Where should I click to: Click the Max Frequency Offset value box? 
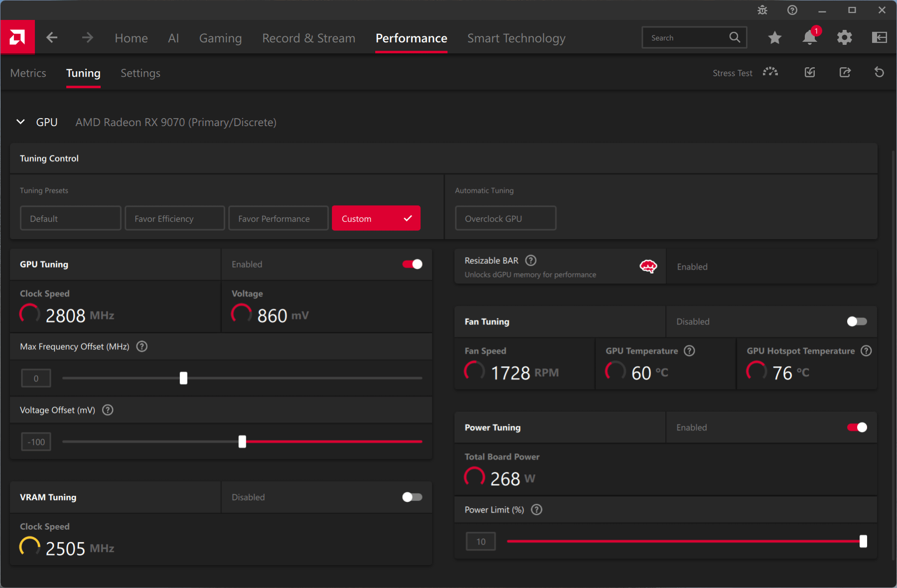tap(36, 378)
